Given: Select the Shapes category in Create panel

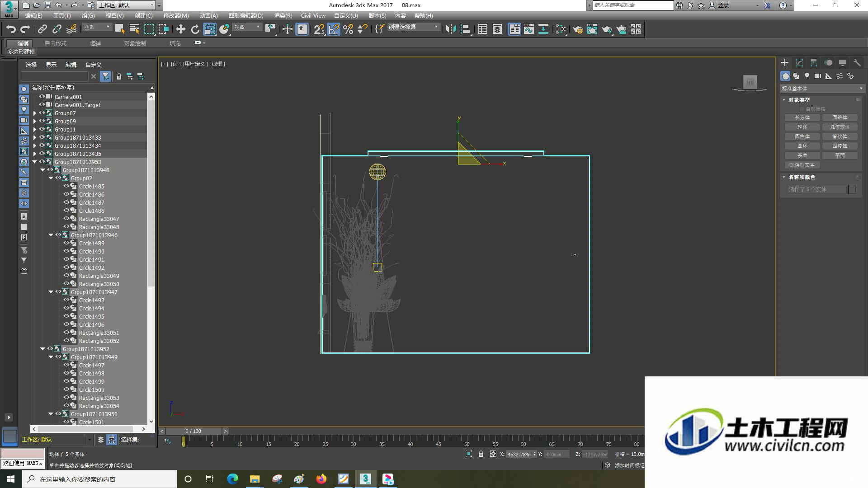Looking at the screenshot, I should [796, 76].
